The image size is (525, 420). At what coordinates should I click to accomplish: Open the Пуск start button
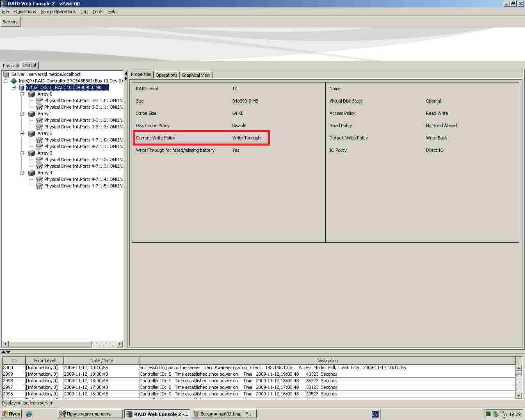click(x=11, y=414)
